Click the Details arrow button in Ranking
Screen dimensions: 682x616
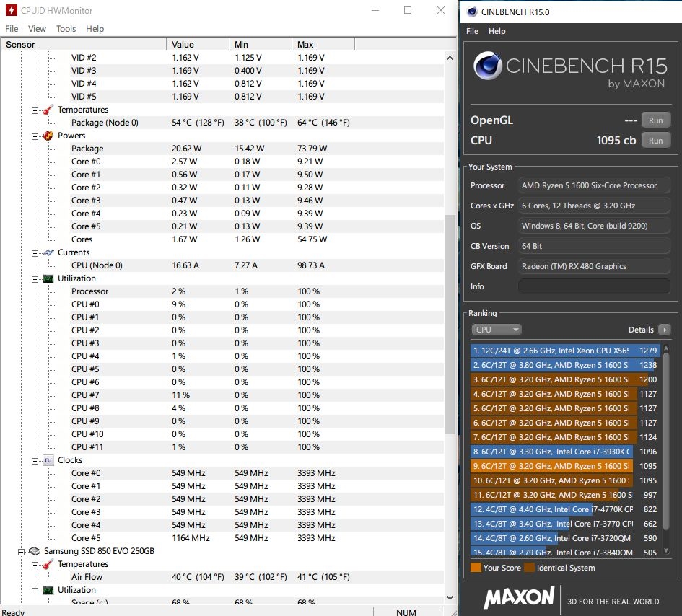coord(664,330)
